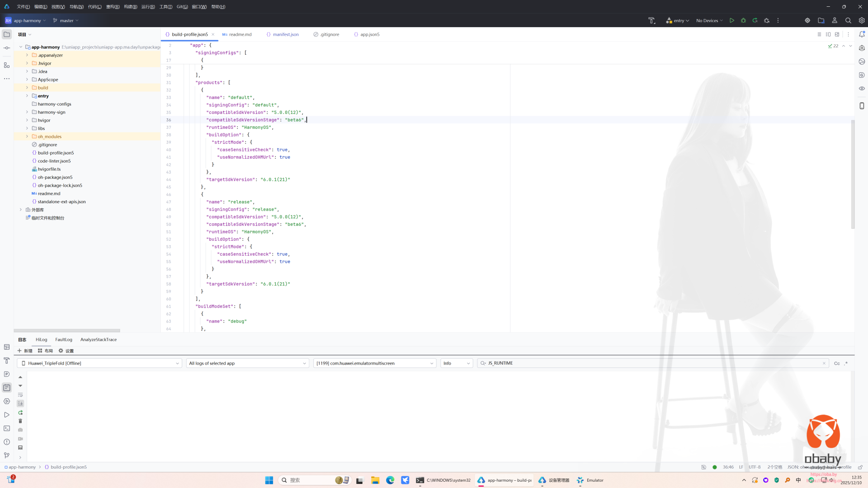The height and width of the screenshot is (488, 868).
Task: Toggle soft-wrap in the log panel
Action: (20, 394)
